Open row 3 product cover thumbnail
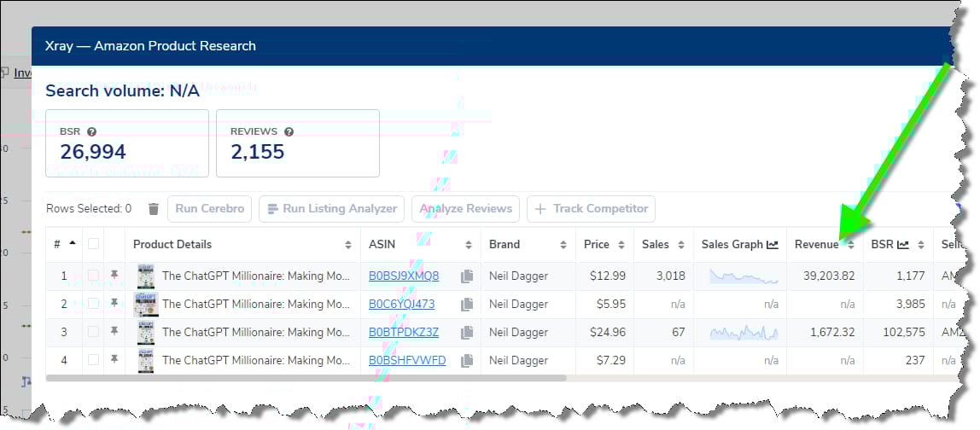 coord(146,333)
